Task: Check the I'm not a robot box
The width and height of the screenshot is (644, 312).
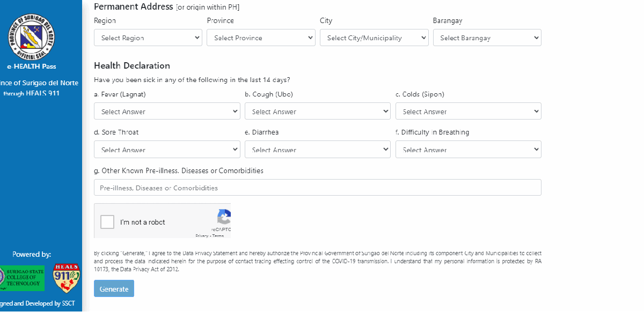Action: click(x=108, y=222)
